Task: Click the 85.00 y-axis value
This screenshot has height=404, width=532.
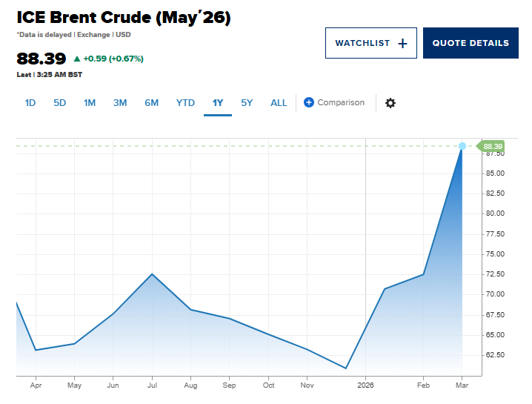Action: pos(495,173)
